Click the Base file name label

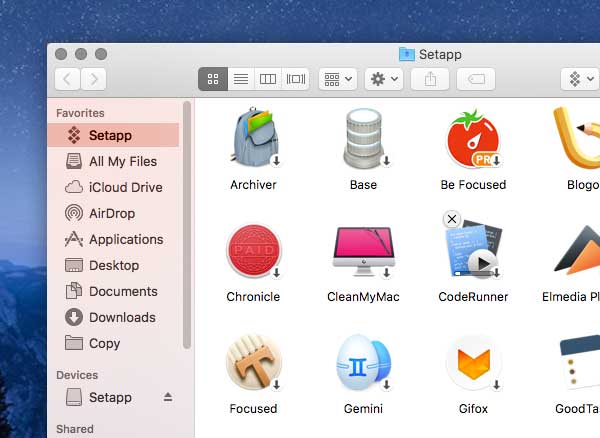click(x=364, y=185)
